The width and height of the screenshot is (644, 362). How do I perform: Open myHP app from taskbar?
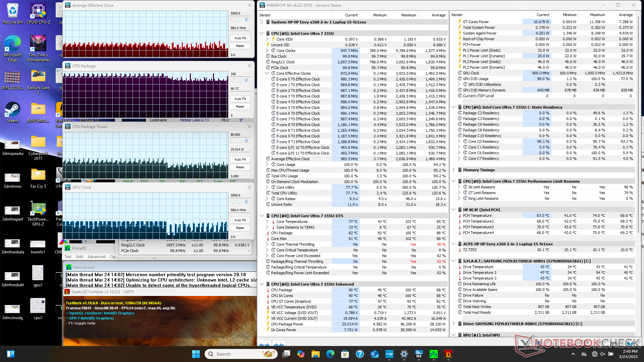[x=389, y=354]
